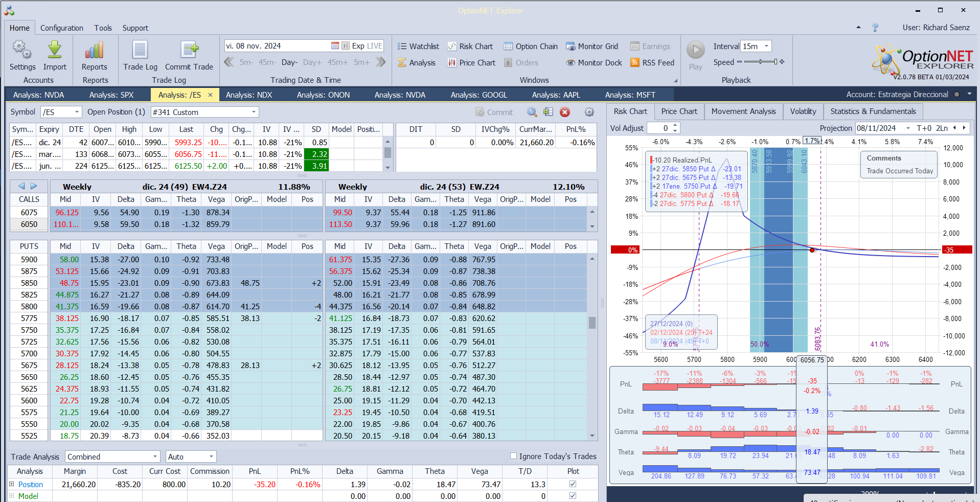Screen dimensions: 980x502
Task: Expand the Interval 15m dropdown
Action: pos(766,47)
